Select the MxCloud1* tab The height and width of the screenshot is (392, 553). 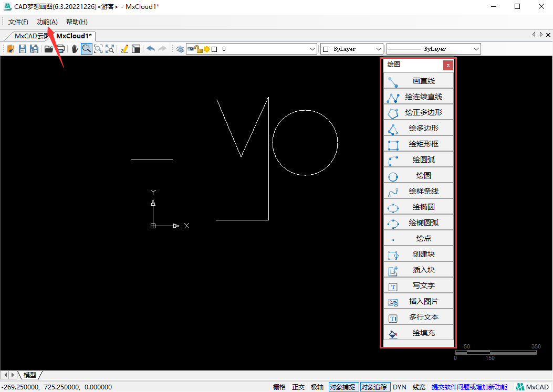pyautogui.click(x=74, y=36)
